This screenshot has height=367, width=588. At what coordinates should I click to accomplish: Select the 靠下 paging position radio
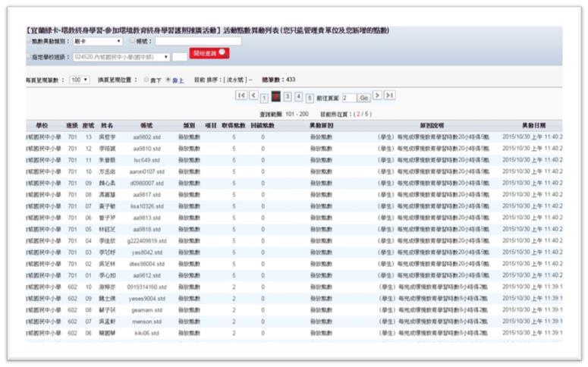coord(146,79)
